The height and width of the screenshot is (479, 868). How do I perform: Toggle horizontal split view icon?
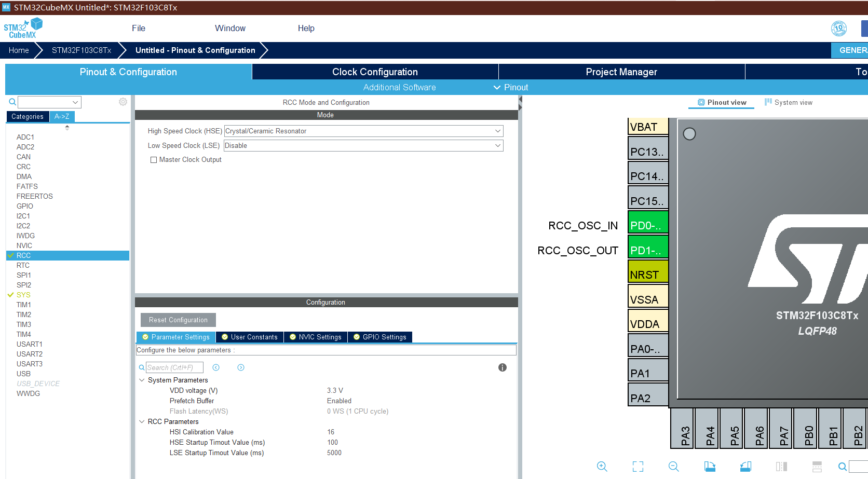(x=817, y=467)
